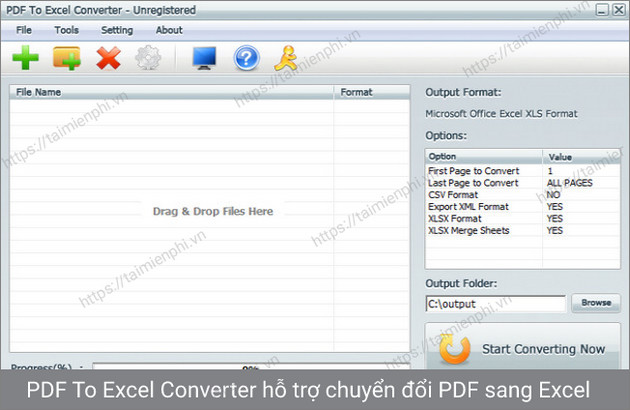Click the Drag & Drop Files Here area
The height and width of the screenshot is (410, 630).
pyautogui.click(x=213, y=211)
